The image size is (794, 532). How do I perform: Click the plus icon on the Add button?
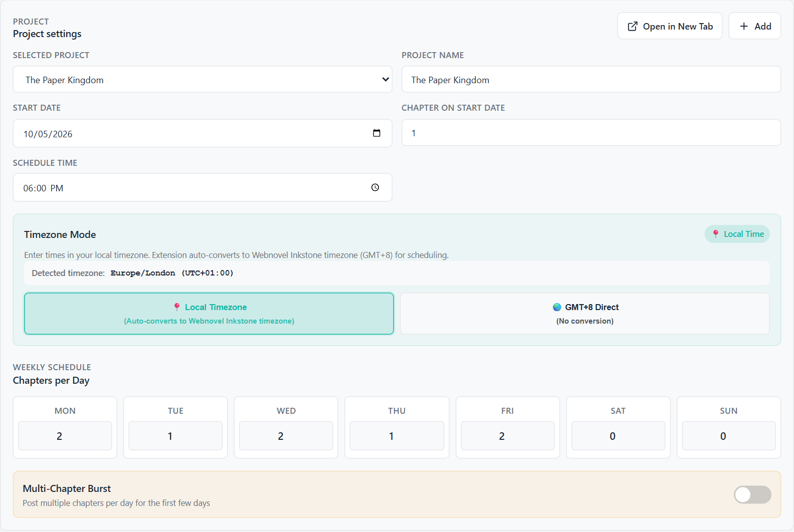coord(744,26)
